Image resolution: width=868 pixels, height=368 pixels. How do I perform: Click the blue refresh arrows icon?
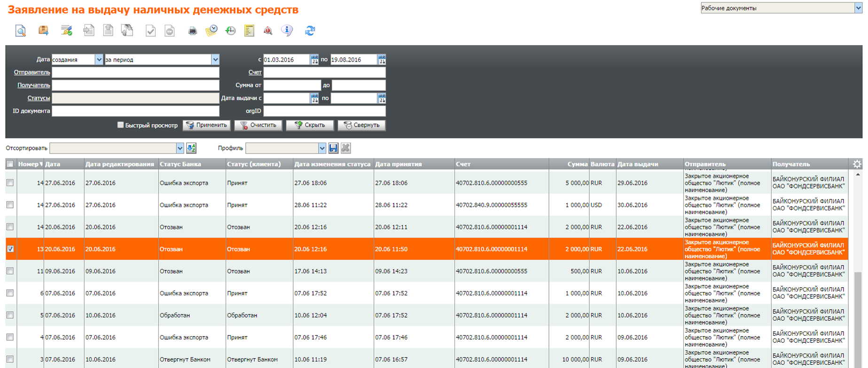pos(310,31)
